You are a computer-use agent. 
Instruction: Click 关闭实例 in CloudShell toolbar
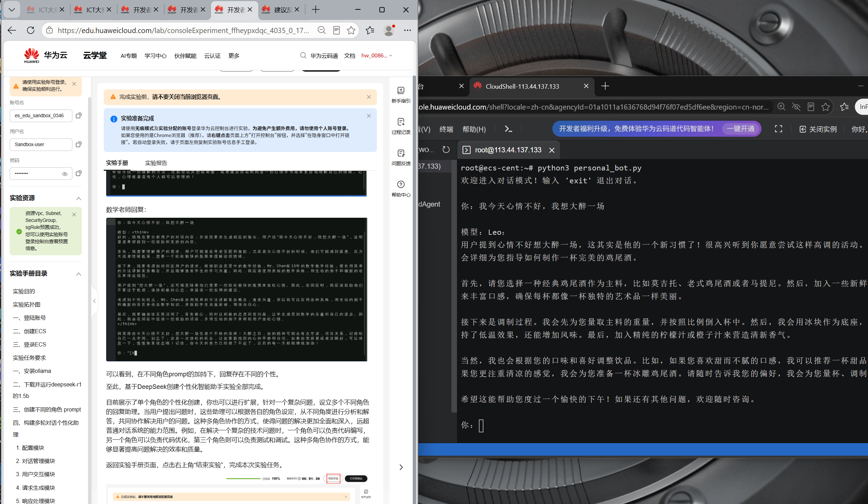818,129
